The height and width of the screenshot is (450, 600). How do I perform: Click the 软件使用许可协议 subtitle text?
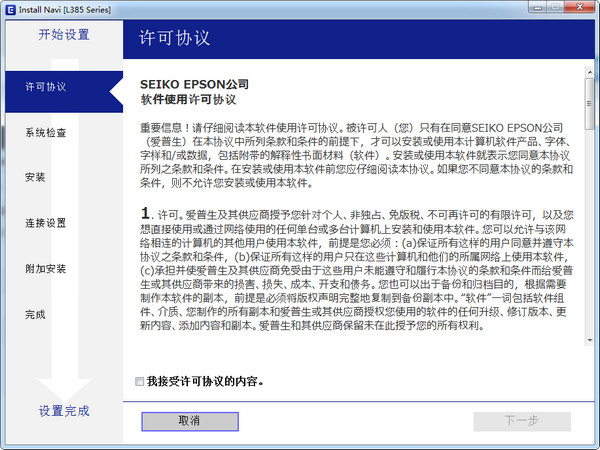pyautogui.click(x=188, y=99)
